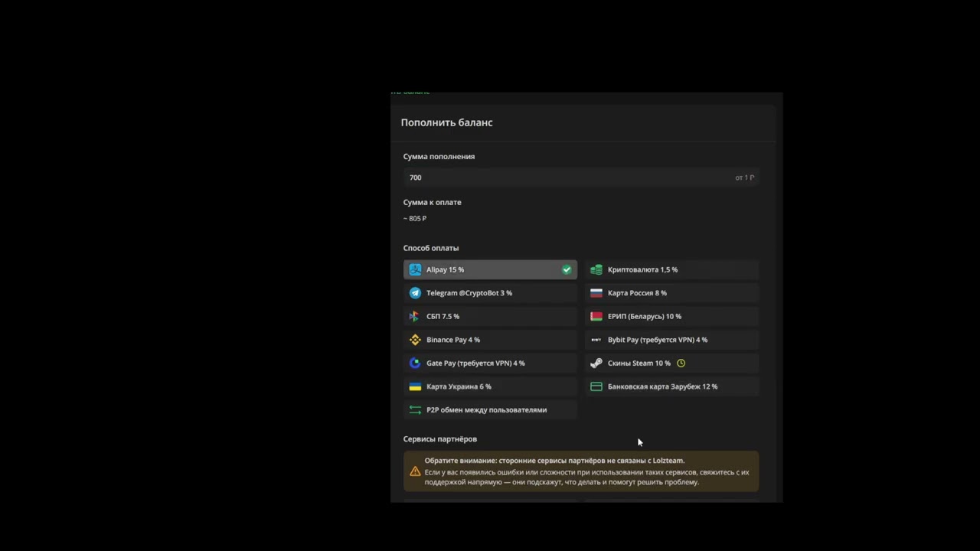The width and height of the screenshot is (980, 551).
Task: Select P2P обмен между пользователями
Action: pyautogui.click(x=490, y=409)
